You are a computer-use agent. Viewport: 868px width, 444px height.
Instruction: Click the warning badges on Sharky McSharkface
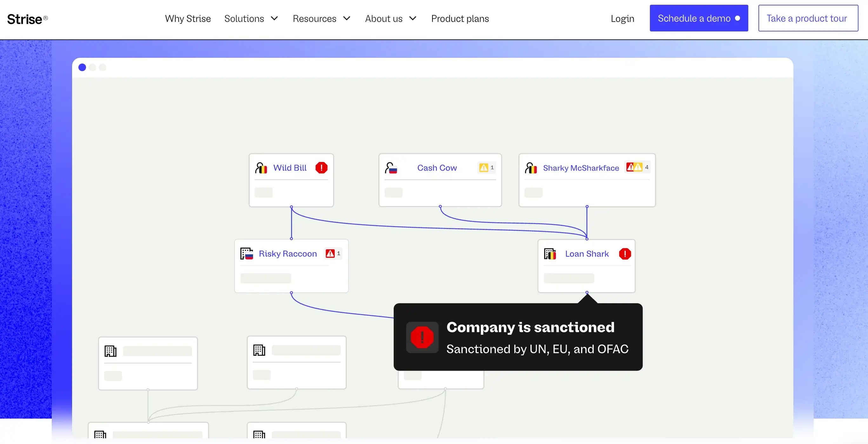coord(638,167)
